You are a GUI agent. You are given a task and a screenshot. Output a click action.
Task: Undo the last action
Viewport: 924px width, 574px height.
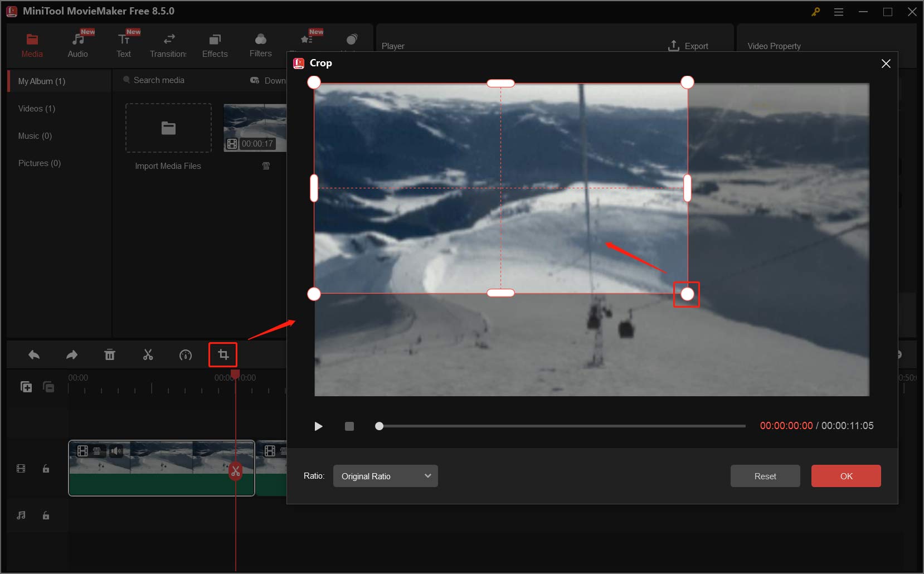(x=33, y=354)
